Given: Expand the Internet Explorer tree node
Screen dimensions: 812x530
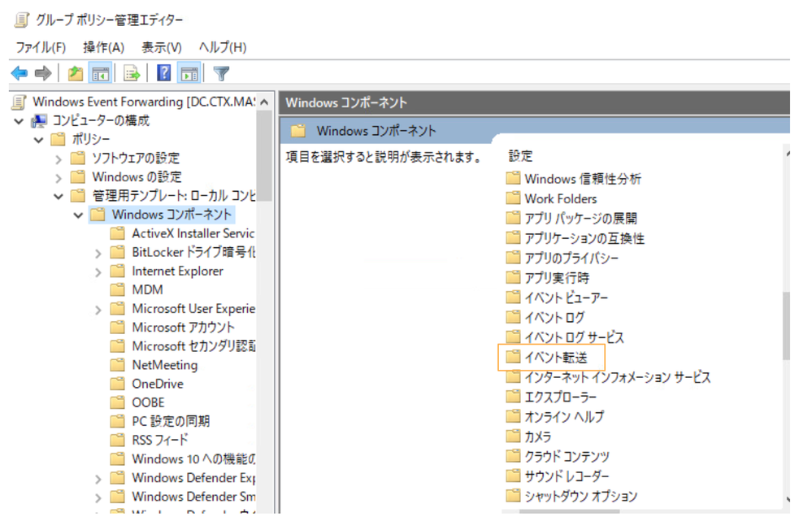Looking at the screenshot, I should [98, 272].
